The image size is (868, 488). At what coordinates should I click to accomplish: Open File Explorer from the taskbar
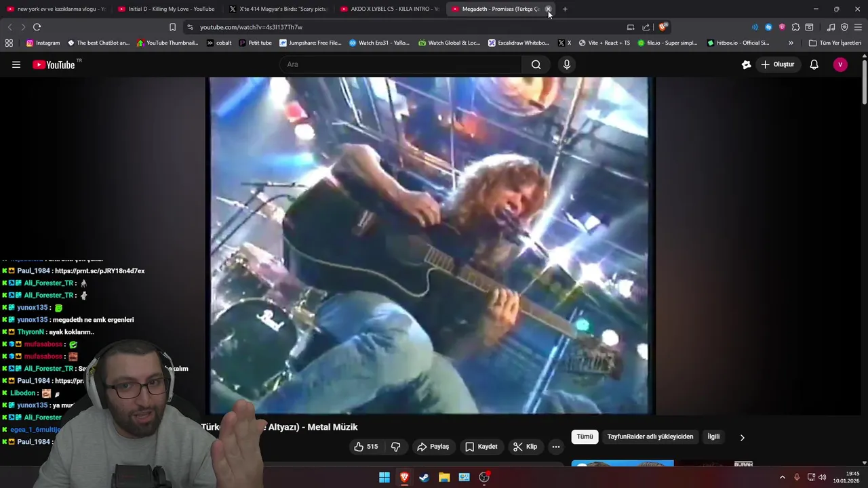coord(444,477)
